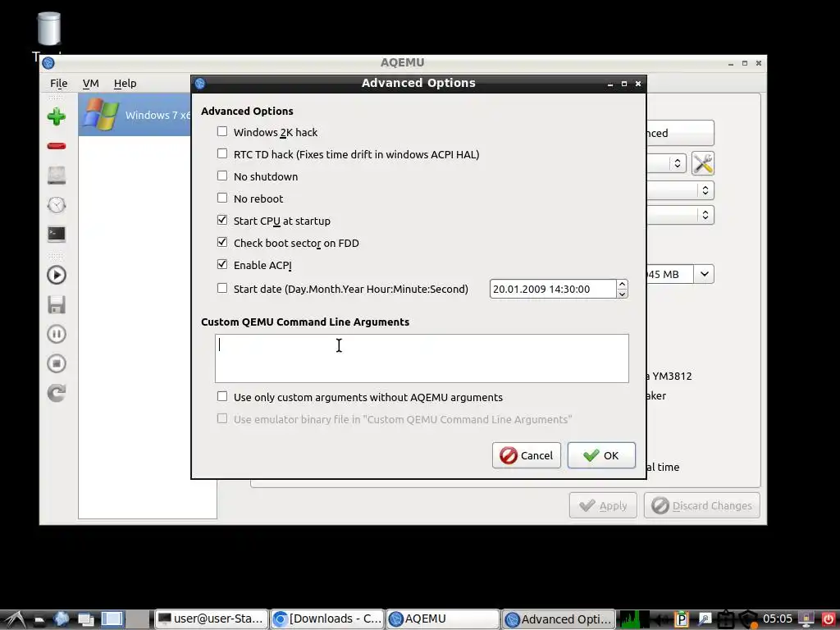Click the red minus Remove VM icon
This screenshot has height=630, width=840.
pos(57,146)
